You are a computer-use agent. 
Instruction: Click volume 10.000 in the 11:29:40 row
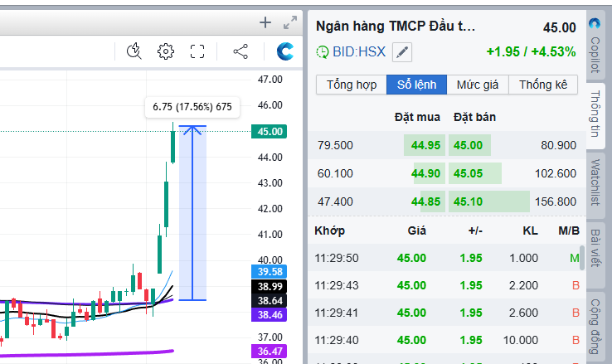521,340
